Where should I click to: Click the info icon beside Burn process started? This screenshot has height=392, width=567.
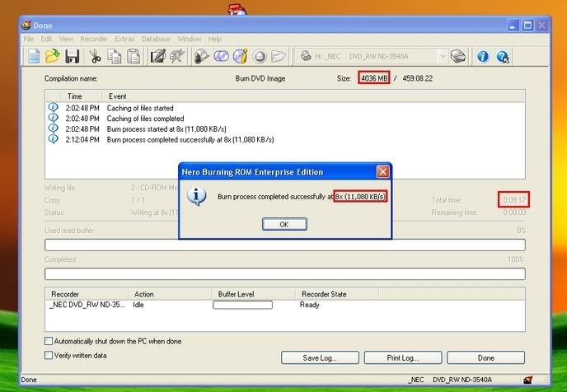point(53,128)
